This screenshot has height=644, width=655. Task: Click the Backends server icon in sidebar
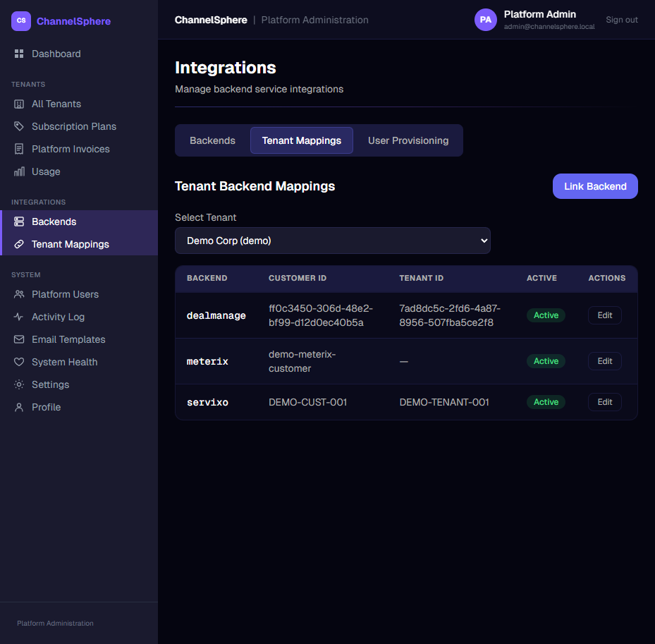[x=19, y=222]
